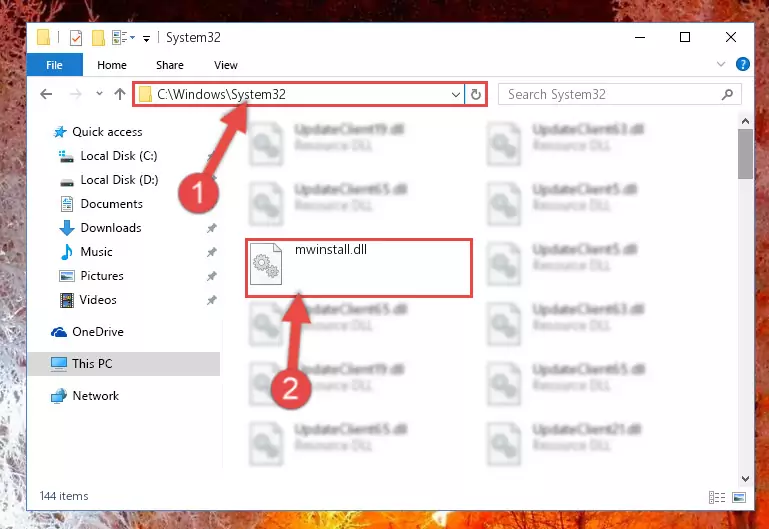
Task: Switch to Large icons view in status bar
Action: click(x=739, y=497)
